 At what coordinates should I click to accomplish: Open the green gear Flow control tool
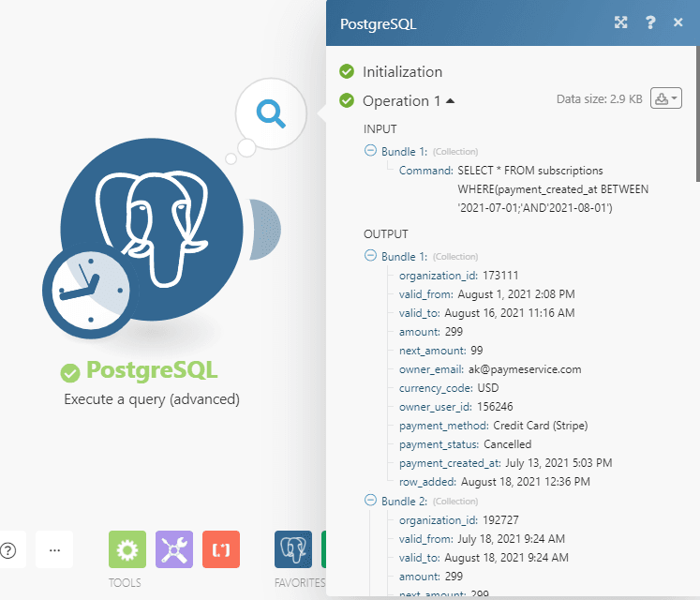127,549
